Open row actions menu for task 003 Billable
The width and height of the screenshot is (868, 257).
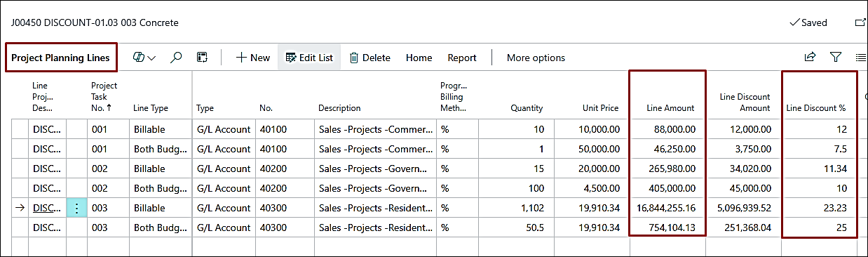(x=76, y=208)
